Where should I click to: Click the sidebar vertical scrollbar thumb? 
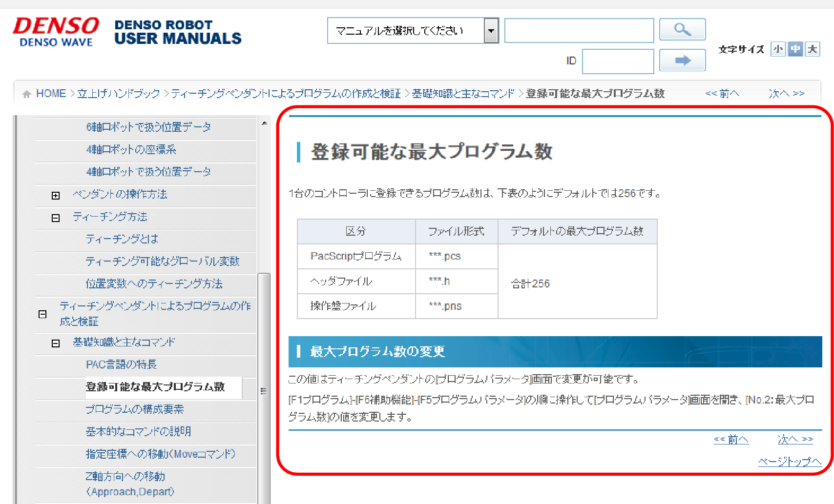(264, 390)
